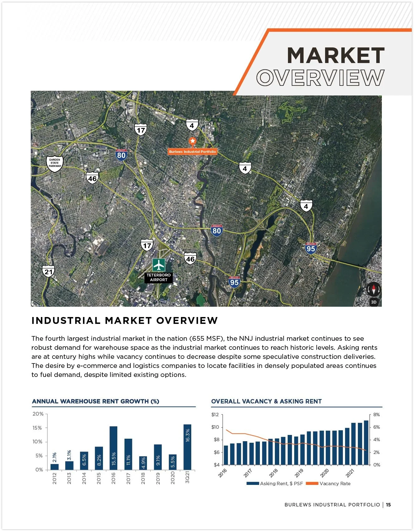The width and height of the screenshot is (414, 532).
Task: Click the orange Vacancy Rate legend swatch
Action: (312, 483)
